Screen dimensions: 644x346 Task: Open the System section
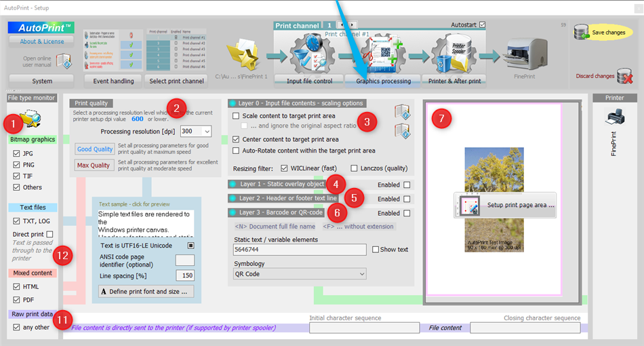41,81
